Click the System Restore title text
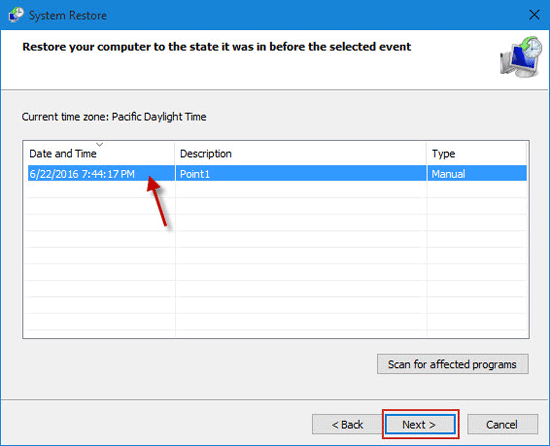Viewport: 550px width, 446px height. (68, 15)
